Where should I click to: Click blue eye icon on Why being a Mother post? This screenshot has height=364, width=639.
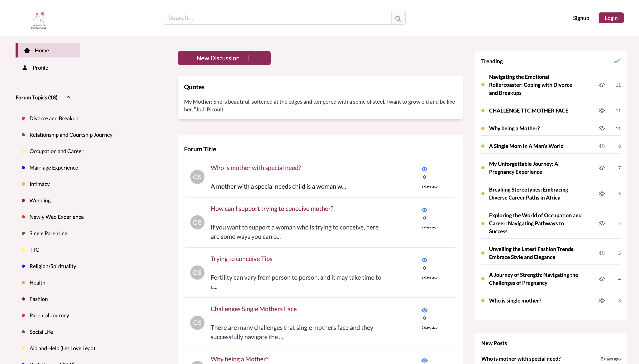(x=425, y=360)
